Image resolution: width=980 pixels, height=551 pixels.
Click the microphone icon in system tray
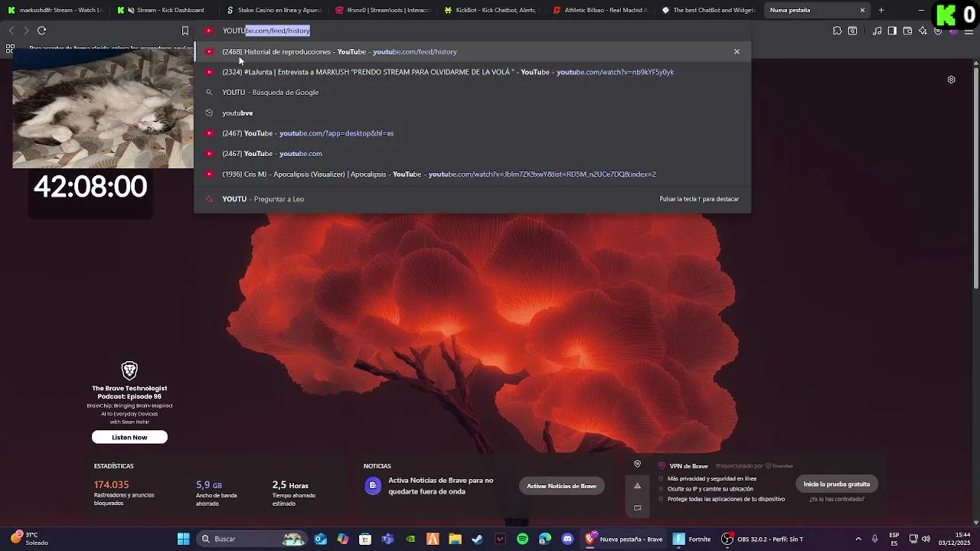[874, 539]
